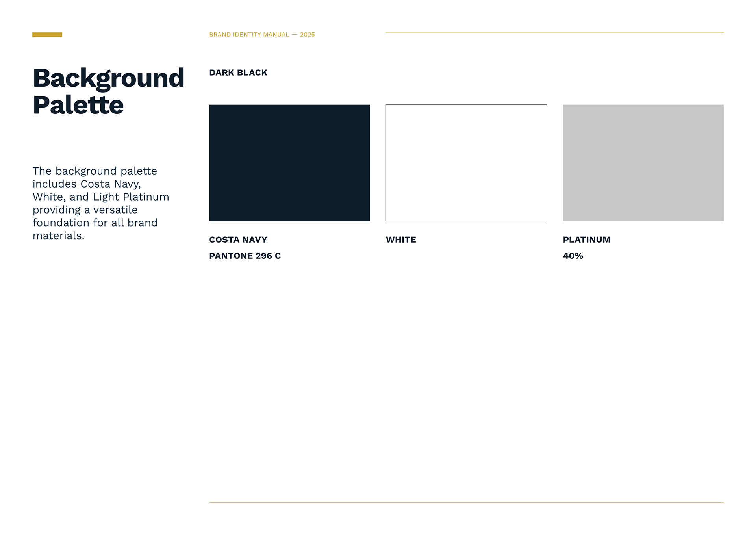Image resolution: width=756 pixels, height=535 pixels.
Task: Click the gold divider line at page bottom
Action: (x=466, y=502)
